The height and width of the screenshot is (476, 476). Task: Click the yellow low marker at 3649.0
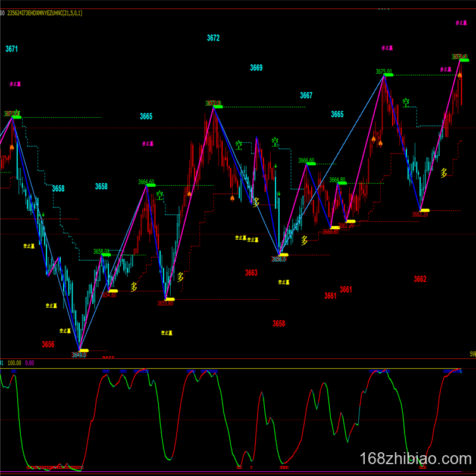tap(83, 350)
